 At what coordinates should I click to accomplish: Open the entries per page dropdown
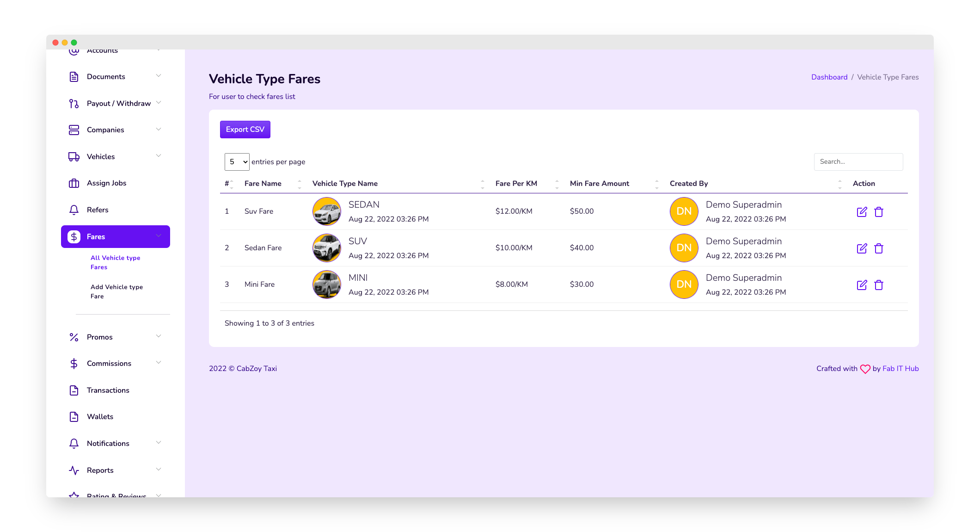(x=237, y=162)
